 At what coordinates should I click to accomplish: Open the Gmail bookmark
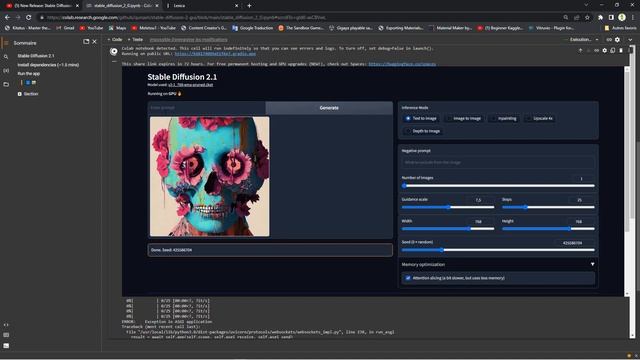(x=65, y=28)
